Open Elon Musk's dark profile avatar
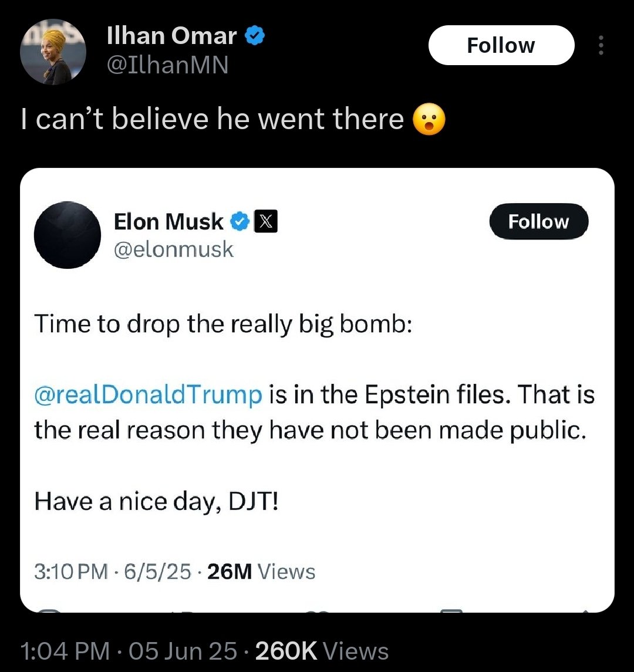This screenshot has width=634, height=672. pyautogui.click(x=67, y=235)
